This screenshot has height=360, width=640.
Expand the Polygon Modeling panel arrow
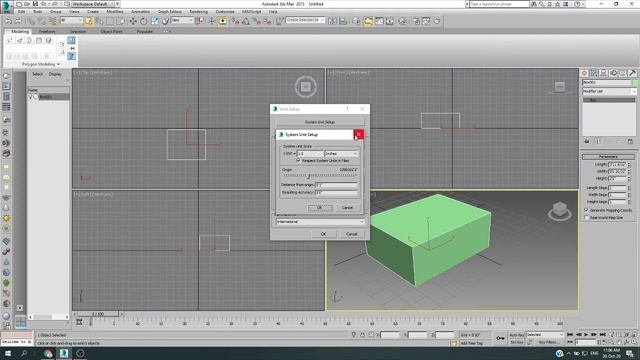58,64
